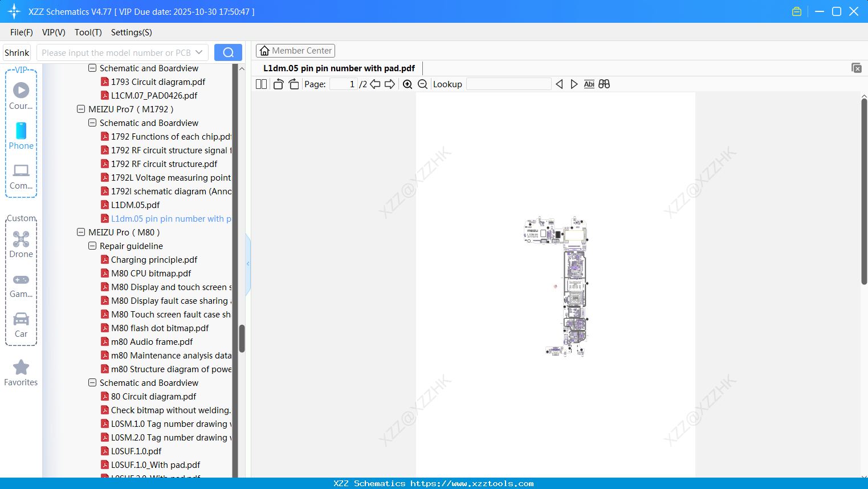Viewport: 868px width, 489px height.
Task: Find next lookup match
Action: pyautogui.click(x=574, y=84)
